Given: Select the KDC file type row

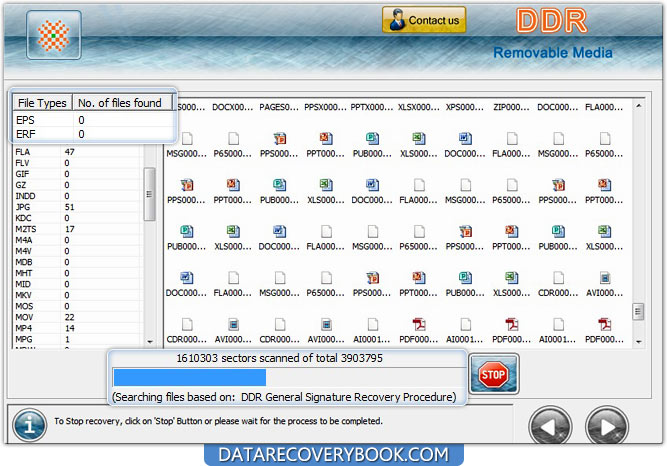Looking at the screenshot, I should pos(78,218).
